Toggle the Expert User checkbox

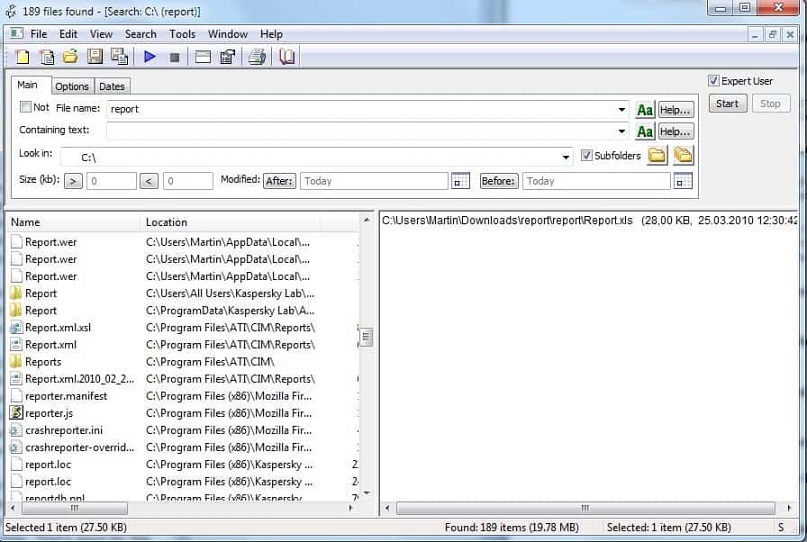coord(713,81)
